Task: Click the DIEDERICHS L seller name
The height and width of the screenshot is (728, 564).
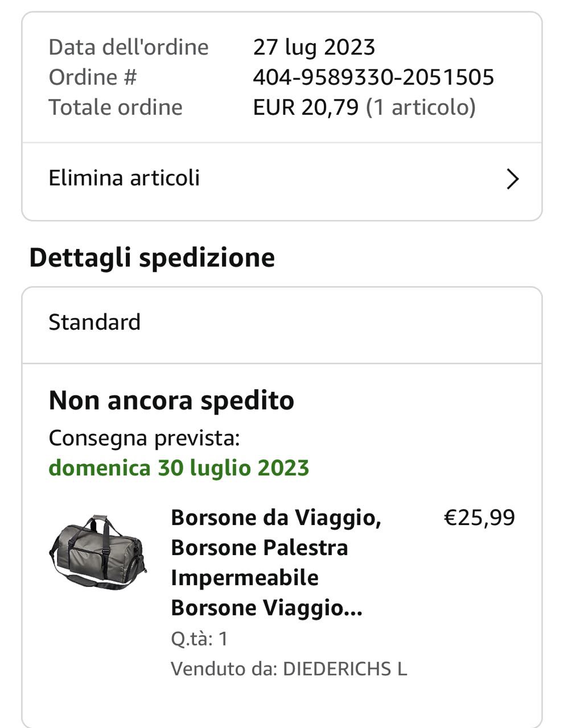Action: tap(345, 668)
